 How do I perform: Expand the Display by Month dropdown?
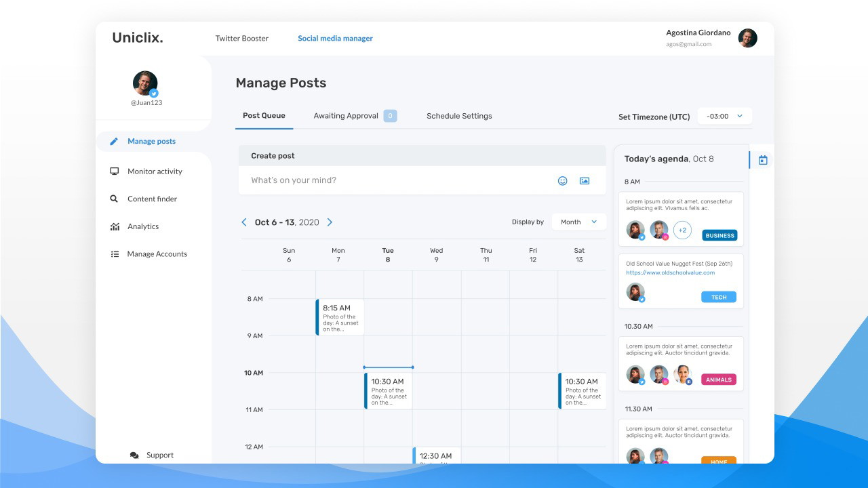click(x=578, y=222)
